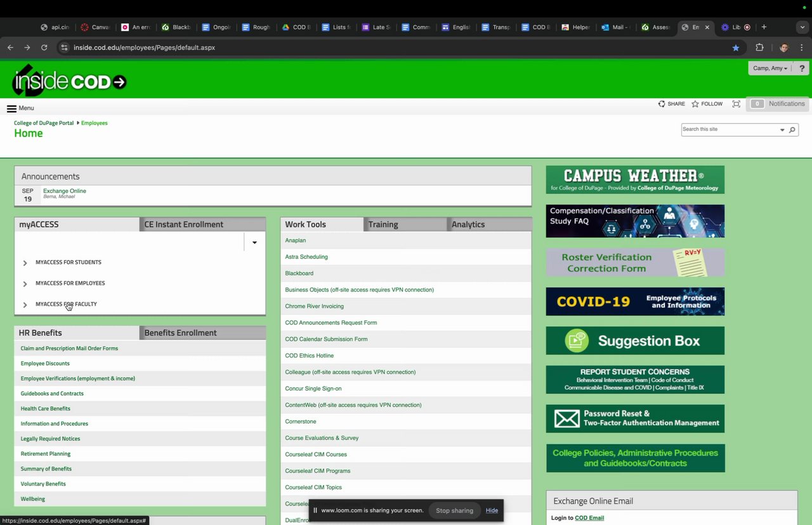Click the browser Forward arrow
This screenshot has width=812, height=525.
click(27, 48)
